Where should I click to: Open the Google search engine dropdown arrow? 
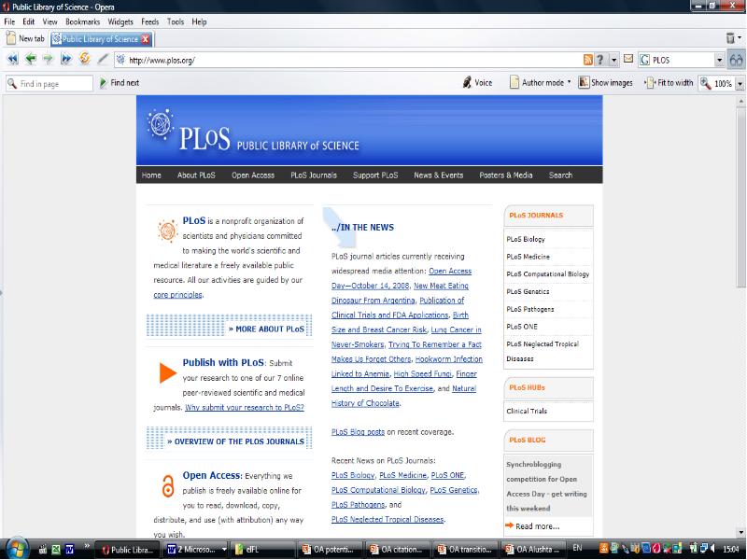coord(720,60)
